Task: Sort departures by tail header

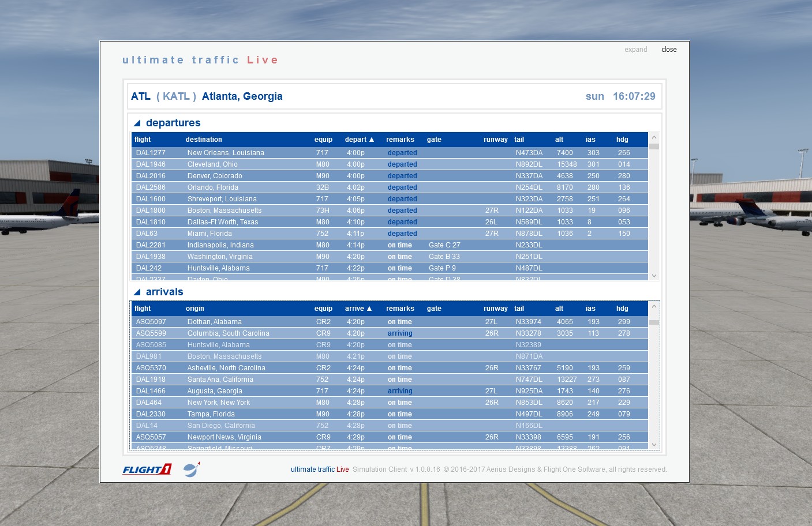Action: (x=519, y=140)
